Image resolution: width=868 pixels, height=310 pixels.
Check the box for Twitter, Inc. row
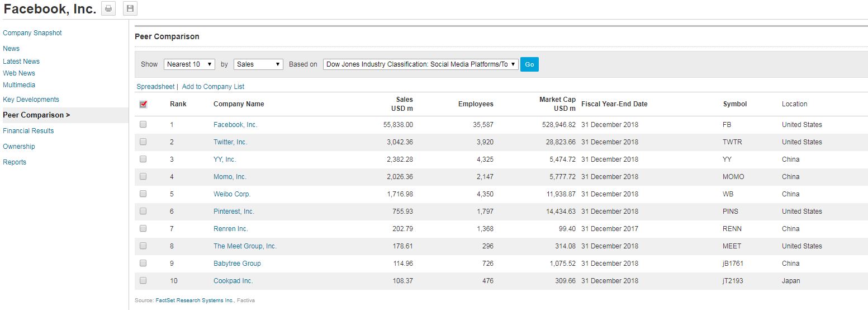click(x=143, y=142)
